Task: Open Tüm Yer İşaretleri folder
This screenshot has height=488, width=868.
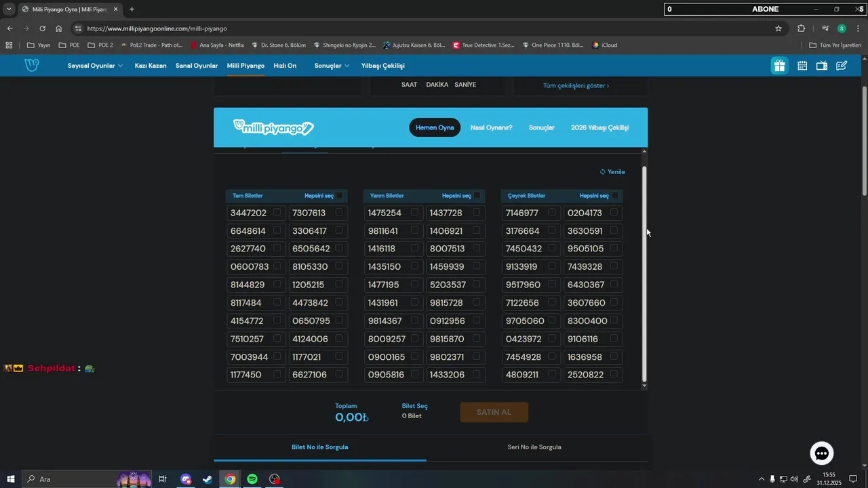Action: (835, 45)
